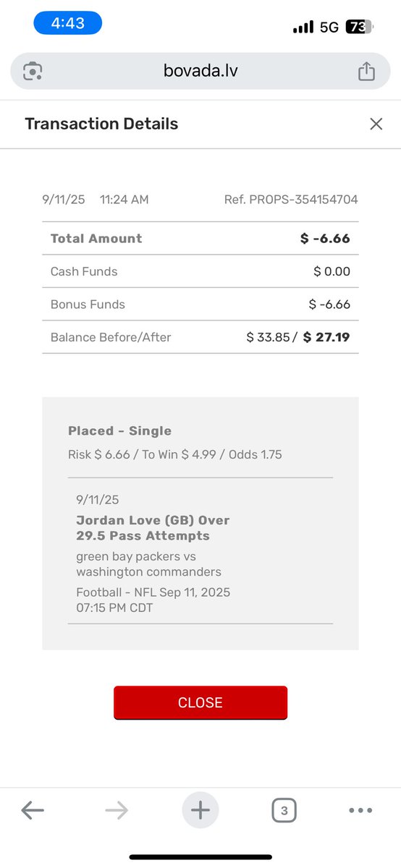Tap the forward arrow in browser toolbar
This screenshot has height=868, width=401.
116,811
